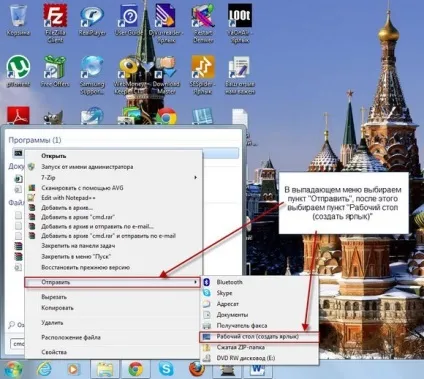Open Windows Media Player from the taskbar
The width and height of the screenshot is (424, 379).
click(73, 369)
